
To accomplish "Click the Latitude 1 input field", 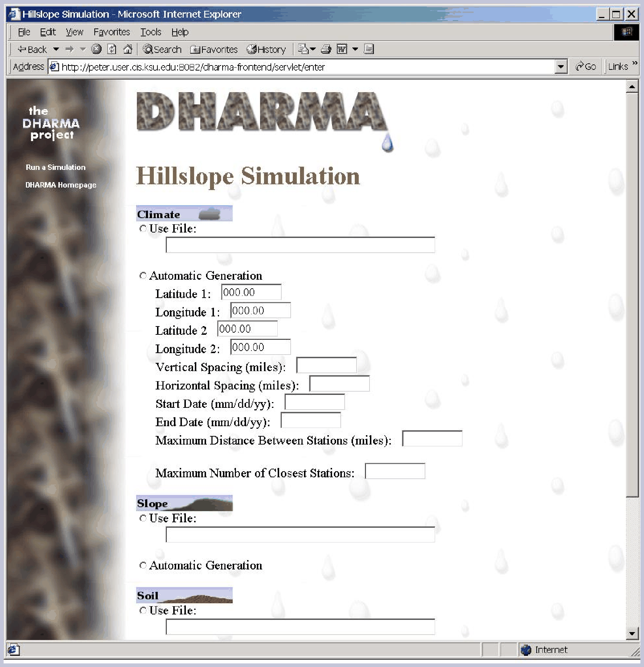I will pyautogui.click(x=251, y=292).
